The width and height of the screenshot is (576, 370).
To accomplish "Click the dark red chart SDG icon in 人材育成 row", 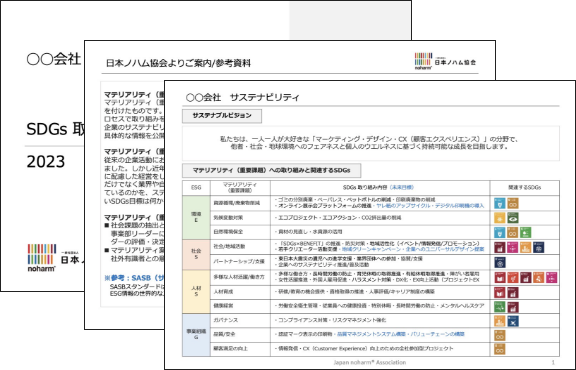I will pyautogui.click(x=512, y=292).
